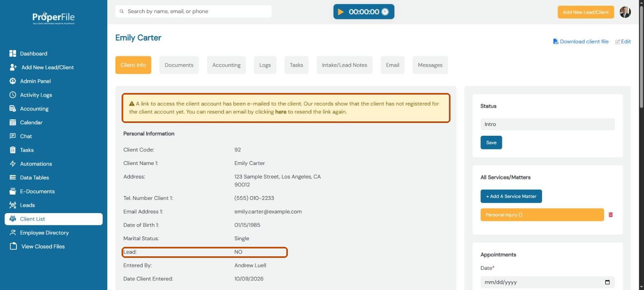Viewport: 644px width, 290px height.
Task: Click the email emily.carter@example.com
Action: tap(268, 212)
